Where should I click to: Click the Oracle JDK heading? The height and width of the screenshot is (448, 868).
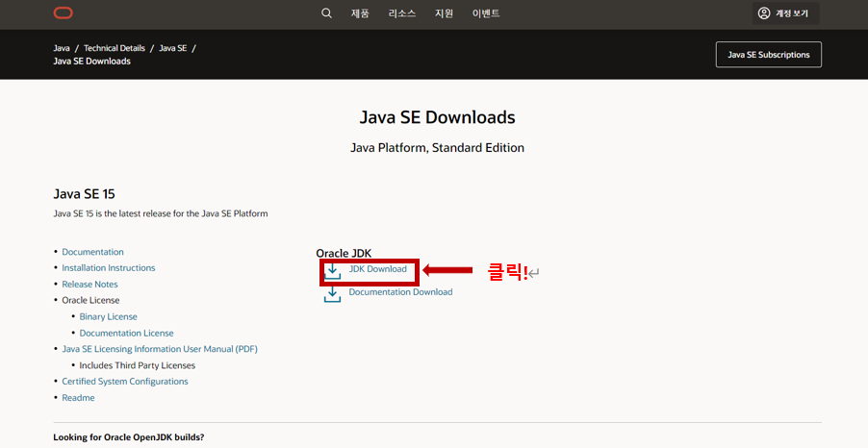[344, 253]
